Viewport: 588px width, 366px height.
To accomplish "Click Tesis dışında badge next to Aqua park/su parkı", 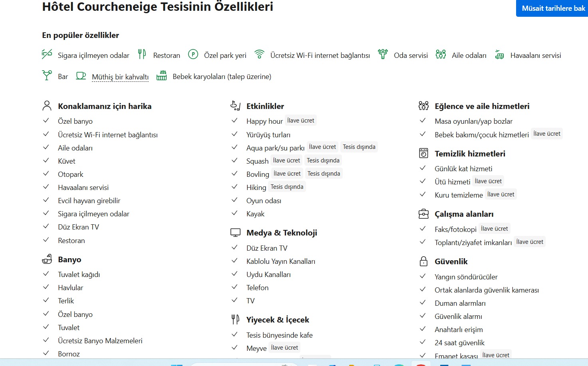I will [x=359, y=146].
